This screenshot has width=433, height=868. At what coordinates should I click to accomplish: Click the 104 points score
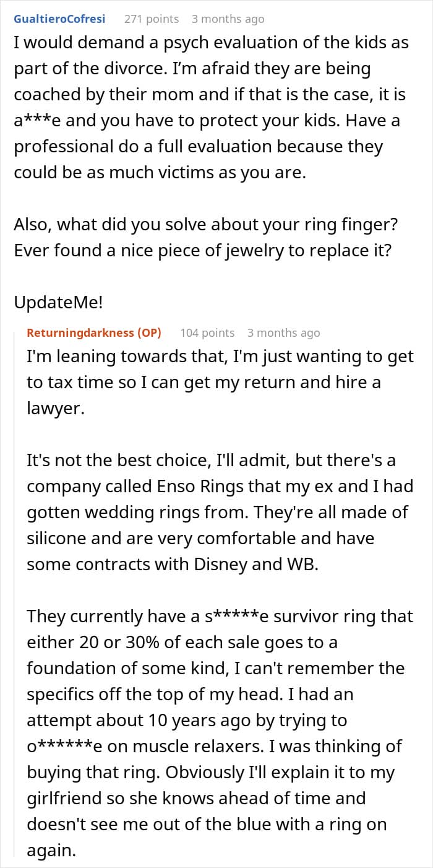point(207,332)
